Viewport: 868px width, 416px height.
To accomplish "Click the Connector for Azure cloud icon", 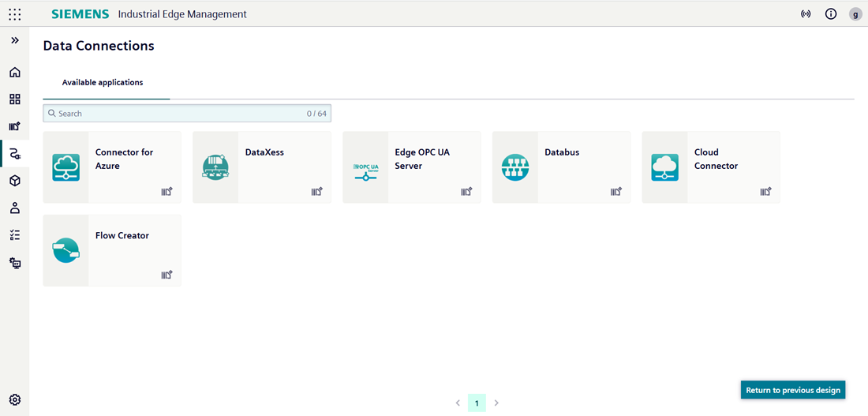I will [65, 167].
